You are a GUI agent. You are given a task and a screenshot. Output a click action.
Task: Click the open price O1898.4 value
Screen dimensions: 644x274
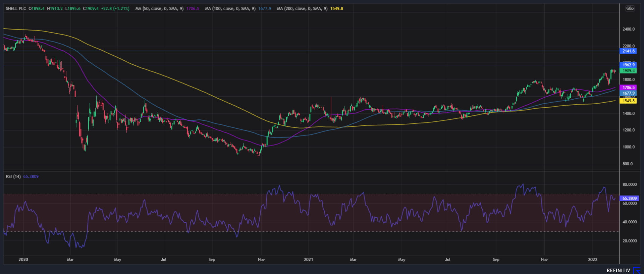(36, 8)
